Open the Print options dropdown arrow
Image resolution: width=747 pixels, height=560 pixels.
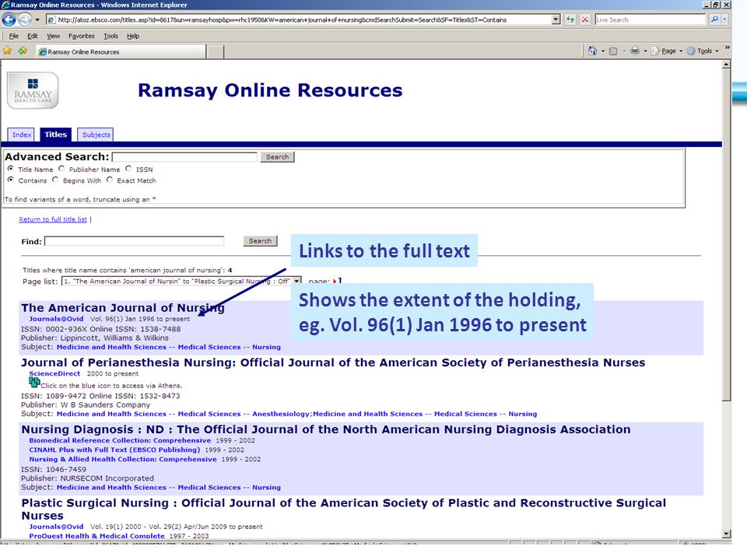645,51
